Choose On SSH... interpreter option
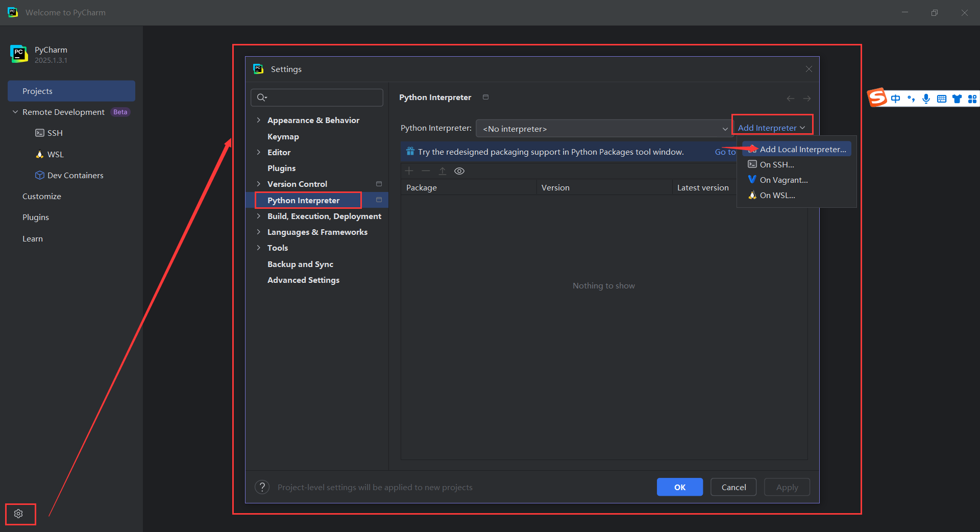This screenshot has width=980, height=532. (x=796, y=164)
